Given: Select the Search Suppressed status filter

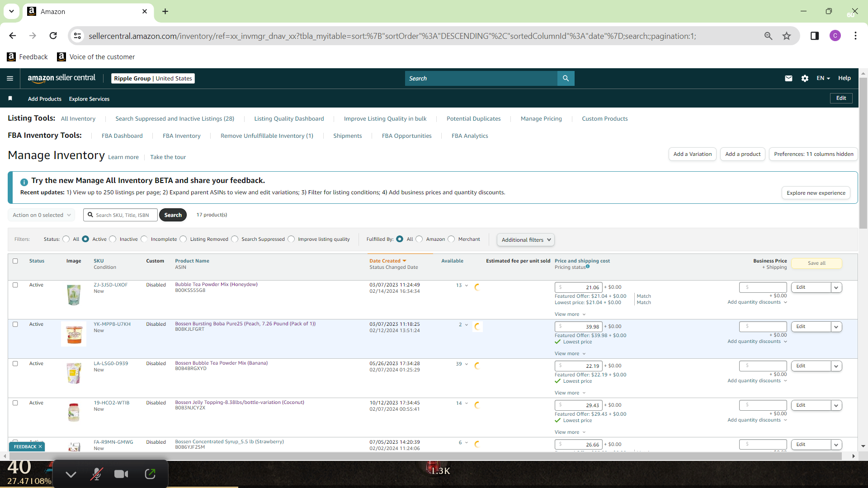Looking at the screenshot, I should 235,239.
